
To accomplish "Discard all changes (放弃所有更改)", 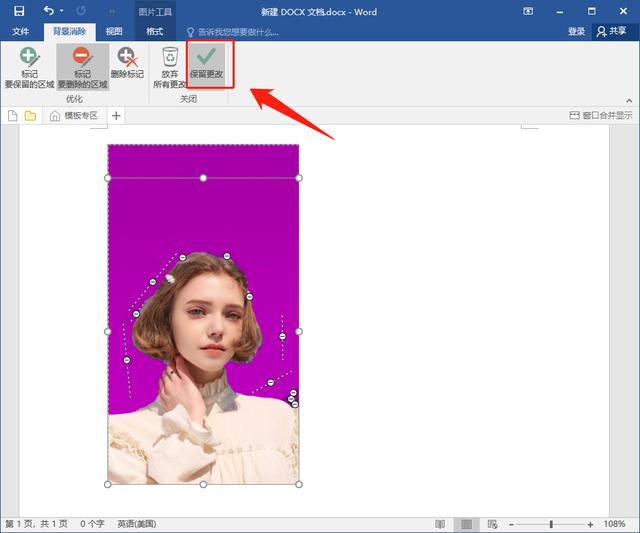I will pos(170,68).
